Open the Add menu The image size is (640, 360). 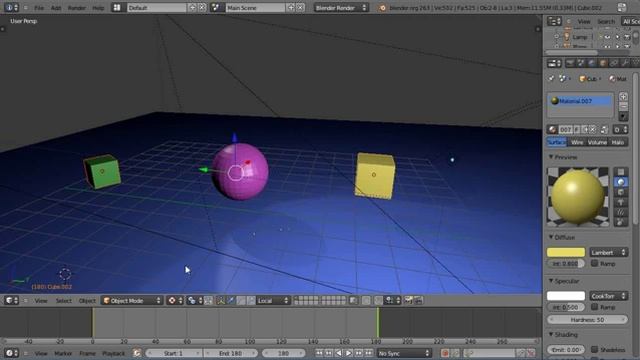tap(56, 8)
